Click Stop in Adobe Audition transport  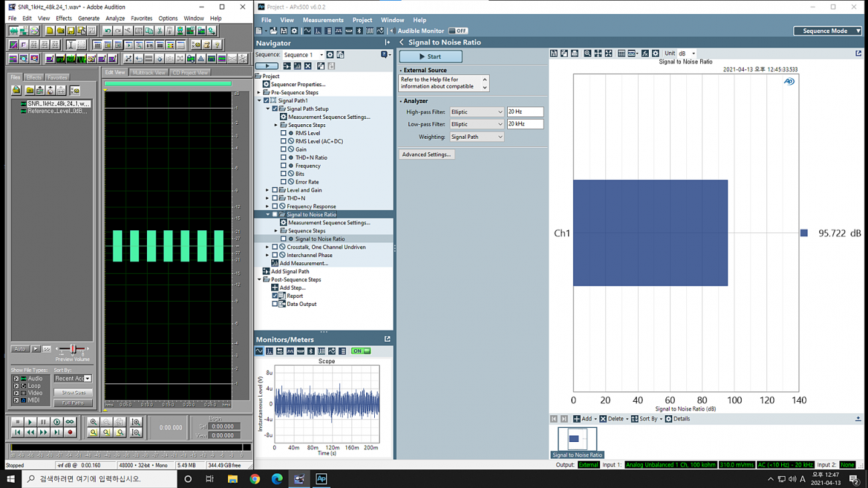coord(17,422)
